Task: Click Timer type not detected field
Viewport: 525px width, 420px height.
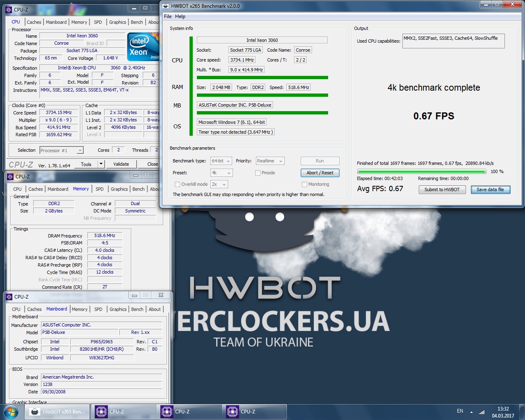Action: click(235, 132)
